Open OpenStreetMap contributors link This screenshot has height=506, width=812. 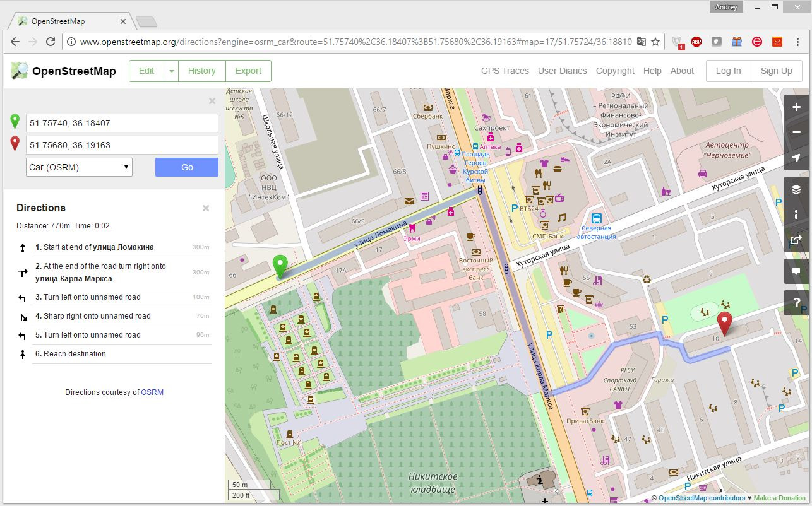pyautogui.click(x=702, y=498)
